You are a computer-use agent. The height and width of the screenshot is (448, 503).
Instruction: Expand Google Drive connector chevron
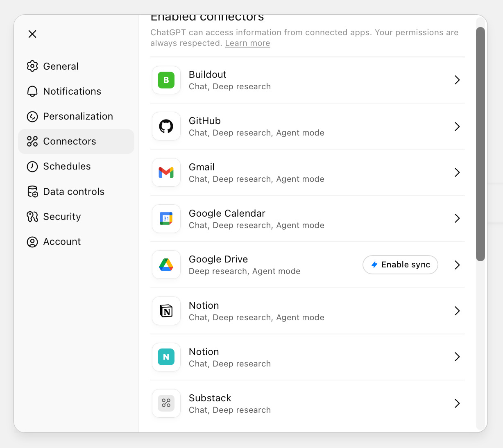[457, 265]
